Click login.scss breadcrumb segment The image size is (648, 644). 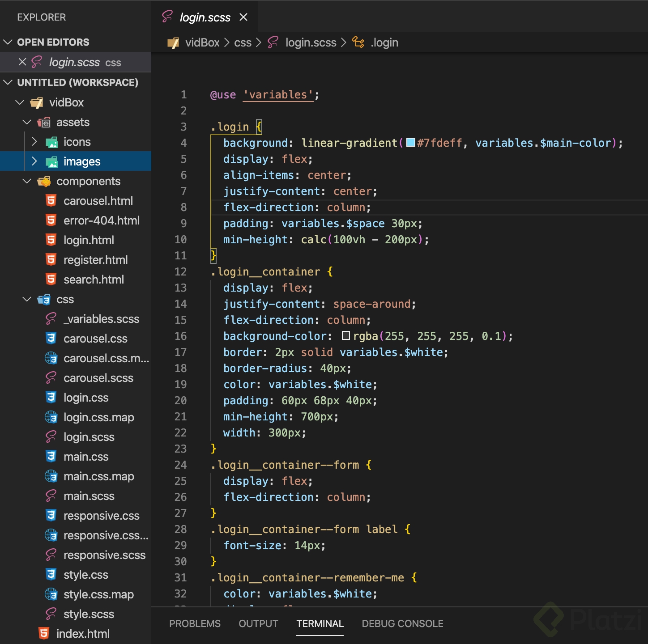(x=311, y=42)
